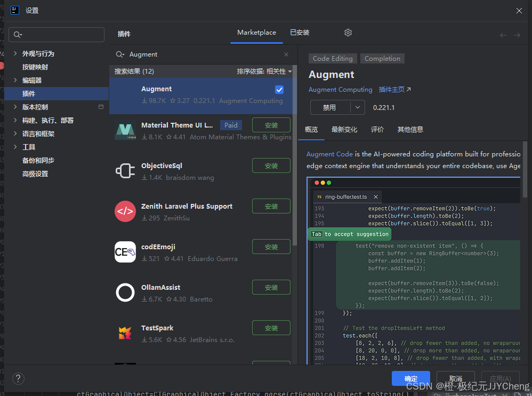
Task: Uncheck the Augment plugin enabled checkbox
Action: tap(279, 90)
